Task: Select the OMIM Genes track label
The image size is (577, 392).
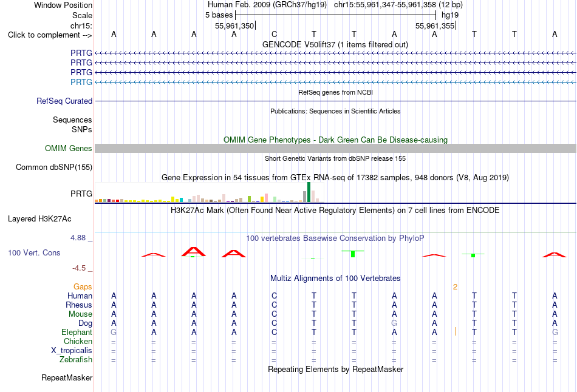Action: point(68,149)
